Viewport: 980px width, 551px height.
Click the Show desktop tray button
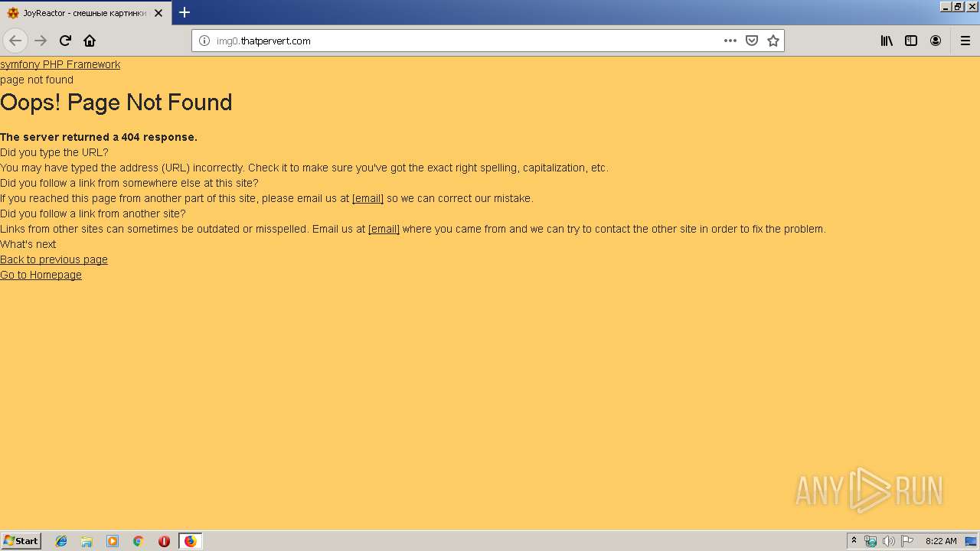[x=972, y=541]
